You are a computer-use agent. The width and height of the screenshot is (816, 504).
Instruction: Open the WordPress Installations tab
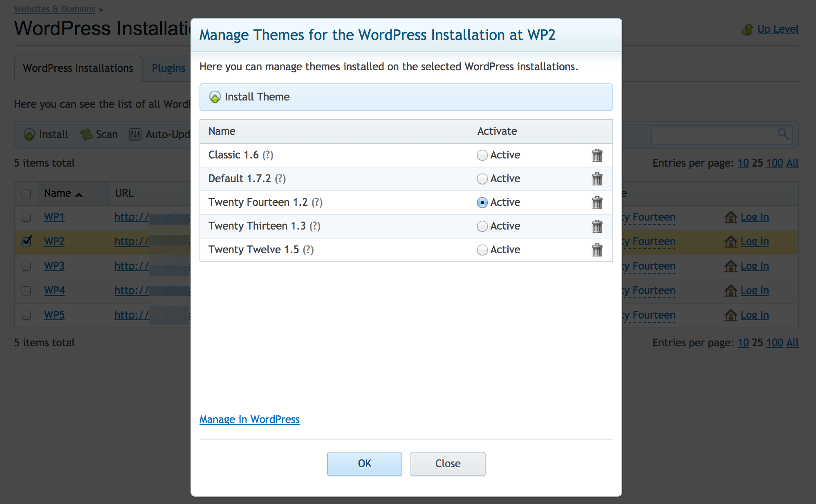click(78, 68)
